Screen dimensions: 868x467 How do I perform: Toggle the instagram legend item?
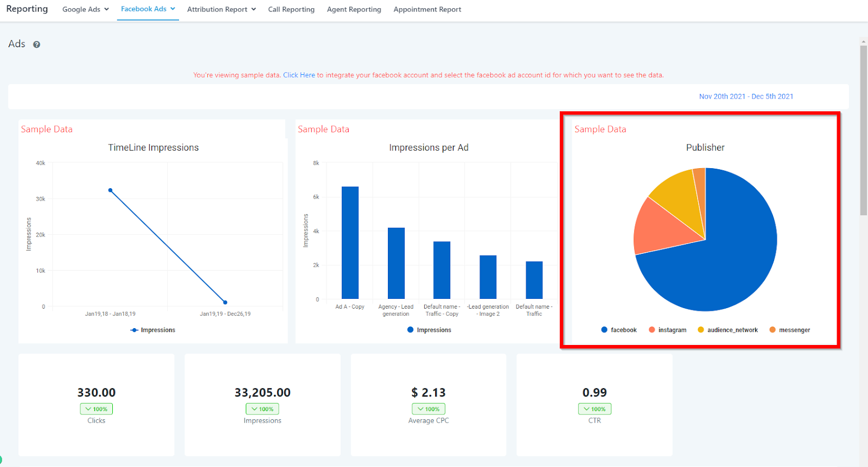coord(667,330)
